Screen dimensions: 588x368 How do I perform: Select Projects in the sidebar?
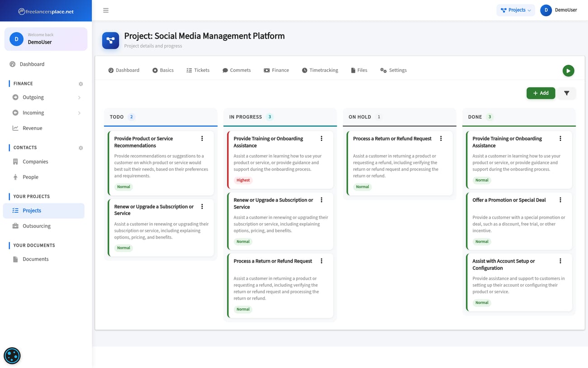43,210
